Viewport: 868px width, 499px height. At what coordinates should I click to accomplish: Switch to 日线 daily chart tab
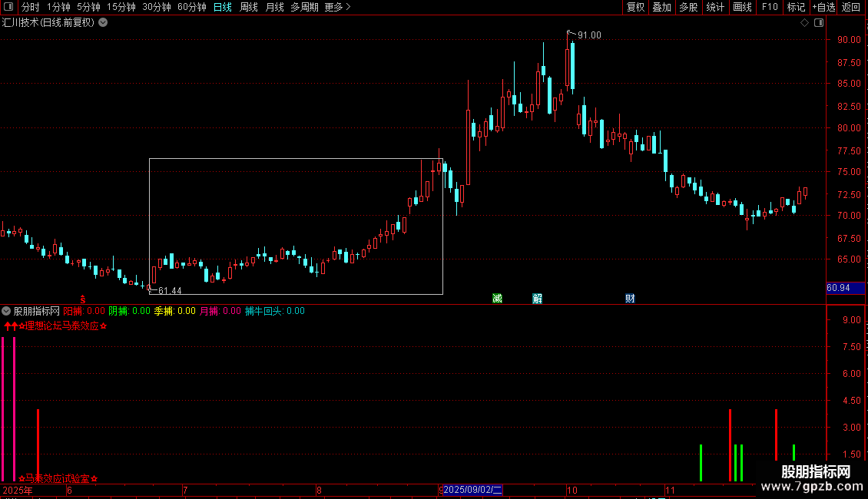pyautogui.click(x=223, y=7)
